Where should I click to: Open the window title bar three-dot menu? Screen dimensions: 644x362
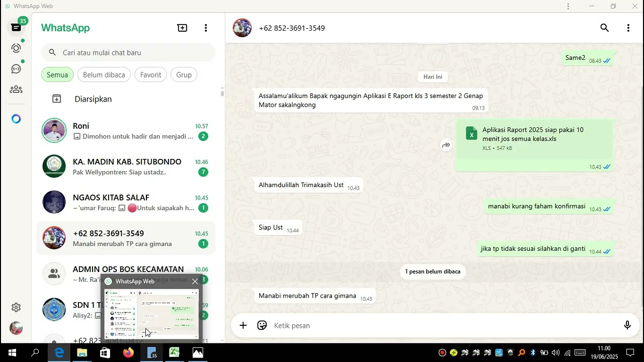coord(568,6)
